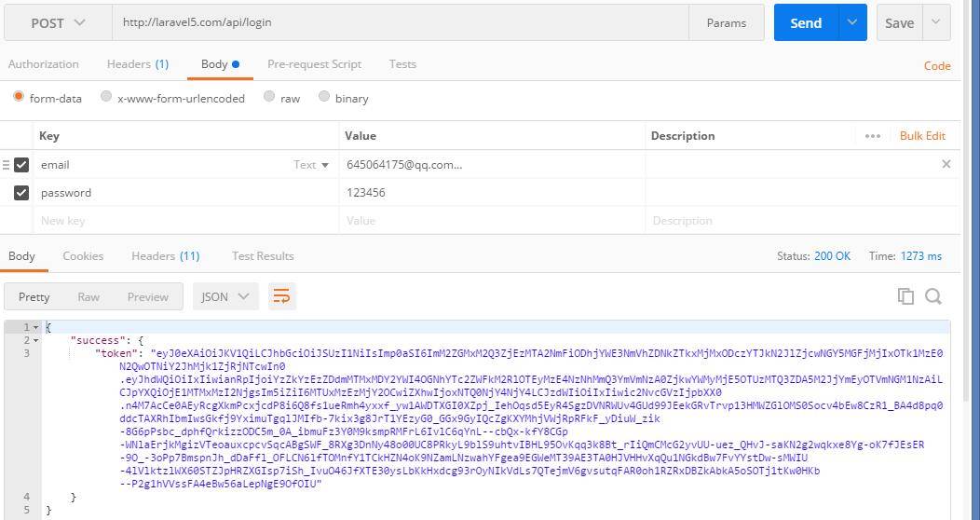
Task: Open request Headers (1) tab
Action: (138, 63)
